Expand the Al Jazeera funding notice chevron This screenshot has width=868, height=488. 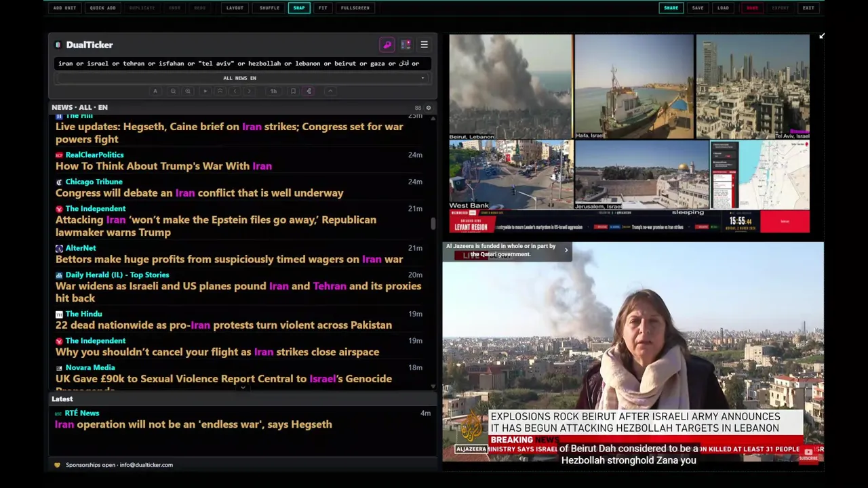pos(566,250)
